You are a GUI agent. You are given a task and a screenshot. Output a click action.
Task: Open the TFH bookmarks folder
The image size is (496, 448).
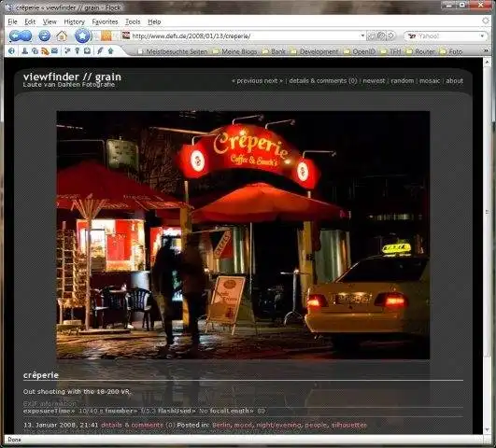pyautogui.click(x=391, y=51)
